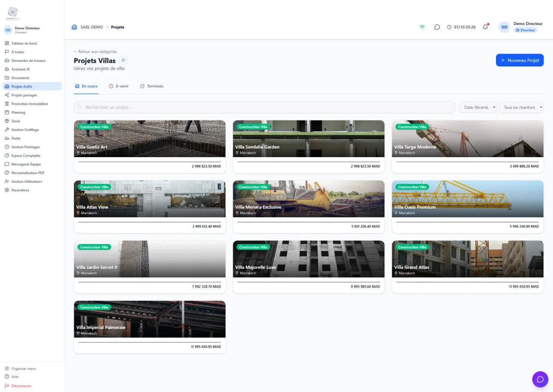Click the 07/10 05:26 date display
The image size is (553, 392).
click(x=461, y=27)
